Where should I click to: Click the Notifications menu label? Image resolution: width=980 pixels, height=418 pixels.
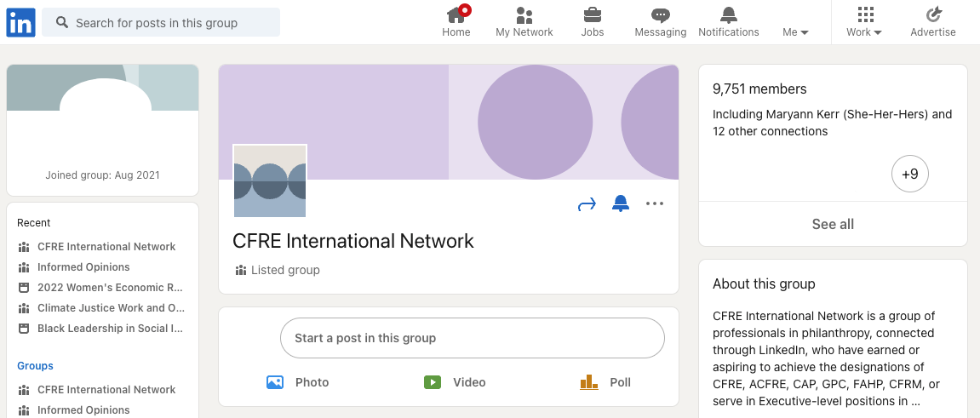pyautogui.click(x=729, y=32)
